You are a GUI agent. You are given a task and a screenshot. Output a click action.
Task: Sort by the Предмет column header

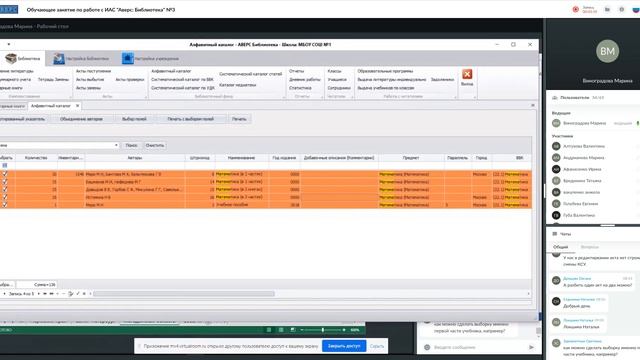(411, 158)
